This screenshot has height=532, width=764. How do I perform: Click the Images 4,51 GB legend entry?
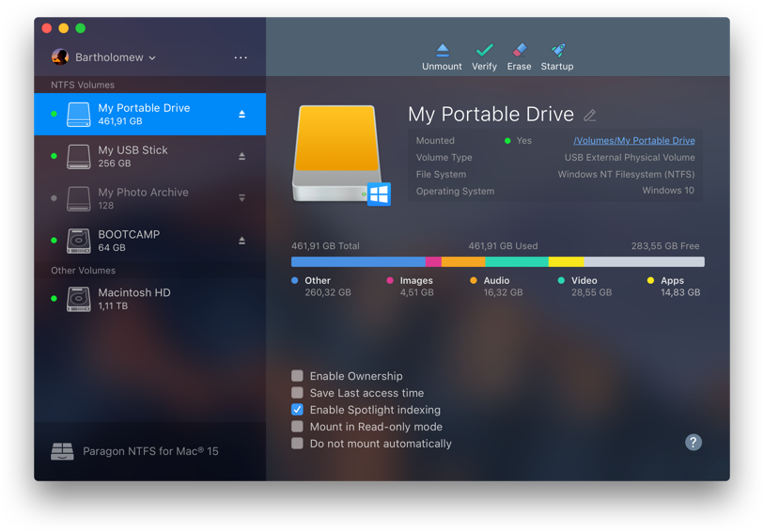411,287
